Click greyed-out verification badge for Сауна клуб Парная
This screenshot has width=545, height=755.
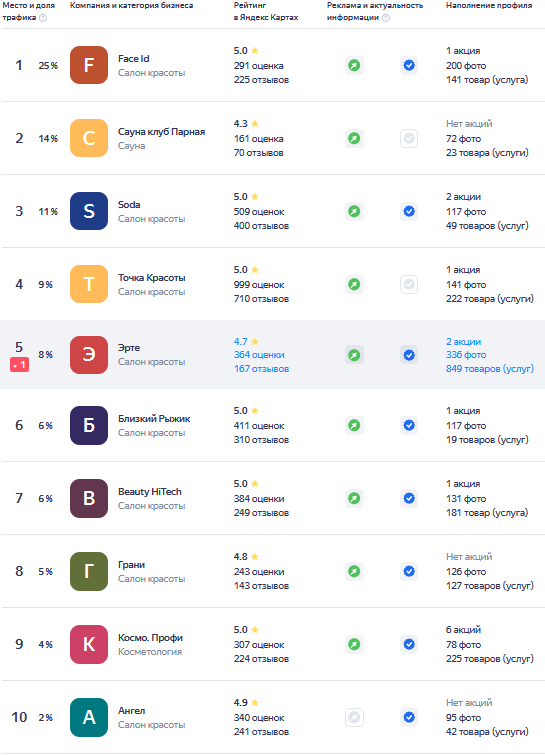tap(409, 138)
